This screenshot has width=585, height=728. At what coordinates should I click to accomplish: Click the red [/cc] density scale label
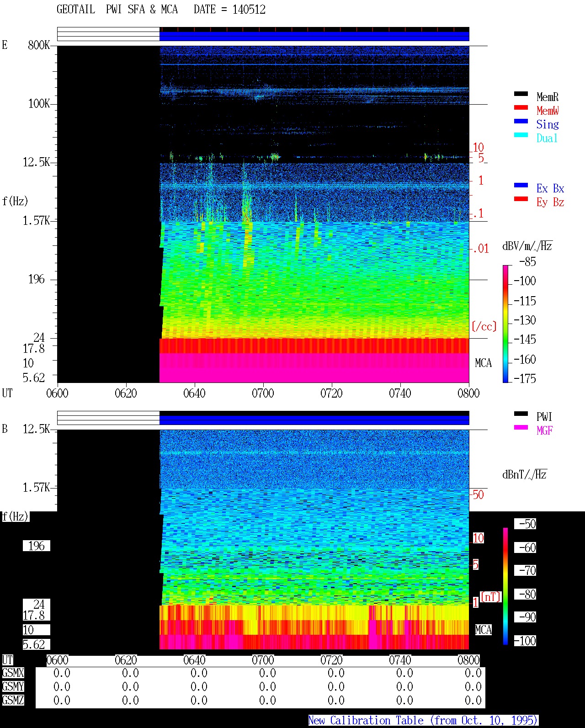click(x=484, y=326)
